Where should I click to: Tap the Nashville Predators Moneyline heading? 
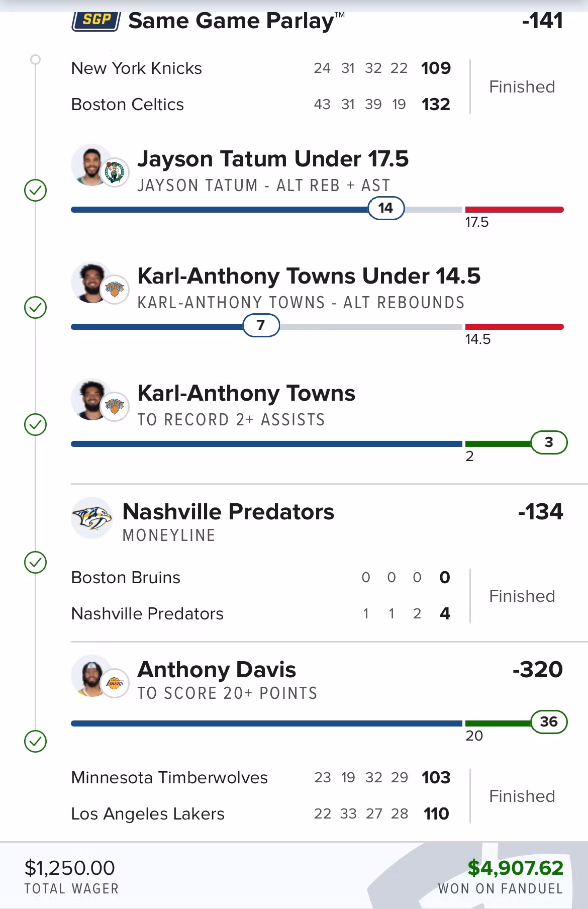pyautogui.click(x=228, y=512)
